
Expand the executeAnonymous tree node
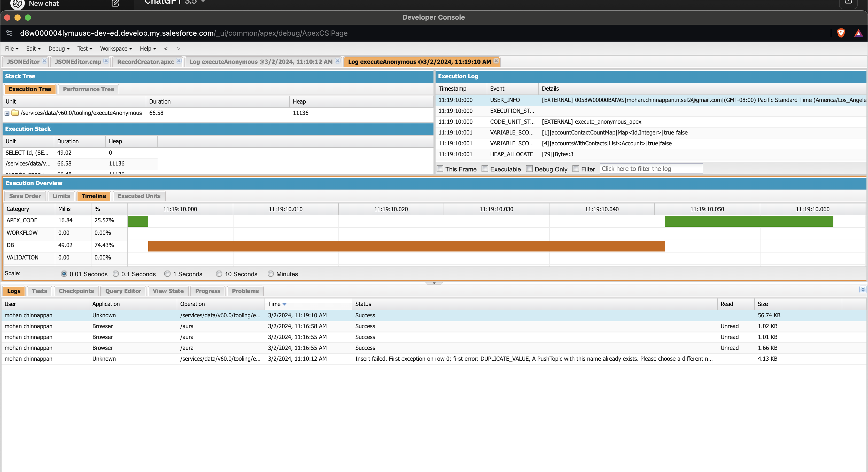pyautogui.click(x=7, y=113)
